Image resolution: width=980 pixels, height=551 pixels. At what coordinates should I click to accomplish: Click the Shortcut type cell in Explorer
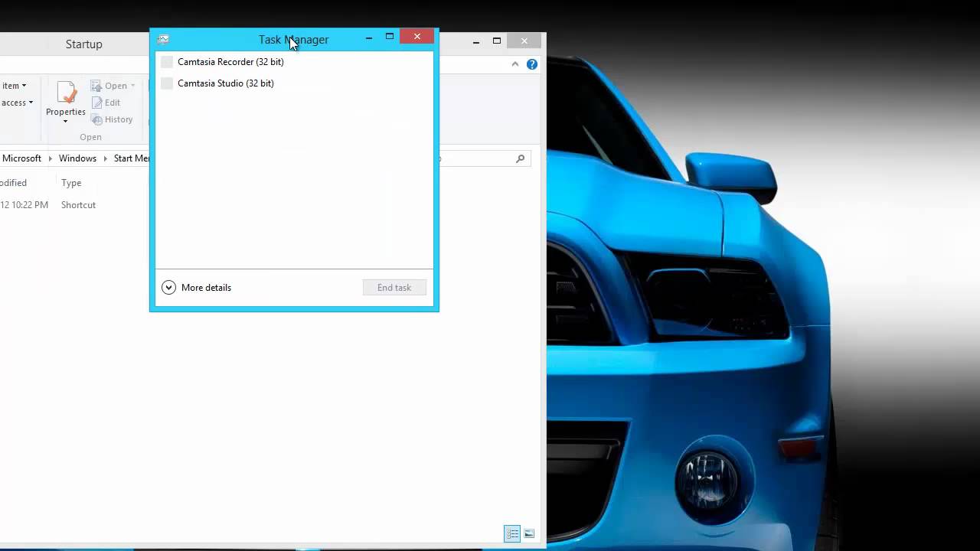click(x=78, y=205)
